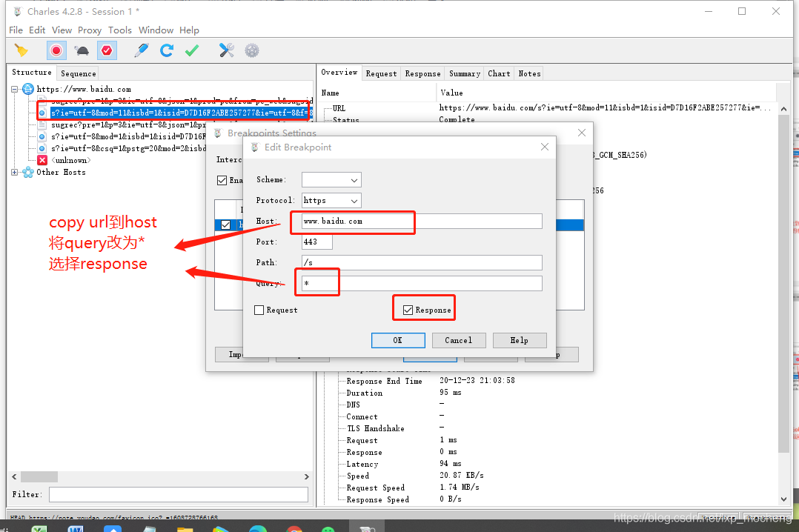
Task: Open the View menu
Action: coord(62,30)
